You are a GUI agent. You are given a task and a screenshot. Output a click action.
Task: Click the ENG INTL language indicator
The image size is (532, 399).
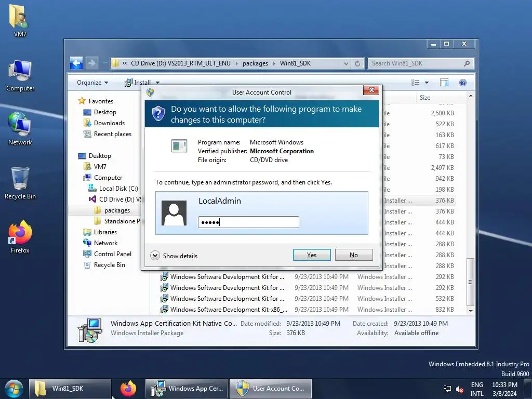coord(477,389)
